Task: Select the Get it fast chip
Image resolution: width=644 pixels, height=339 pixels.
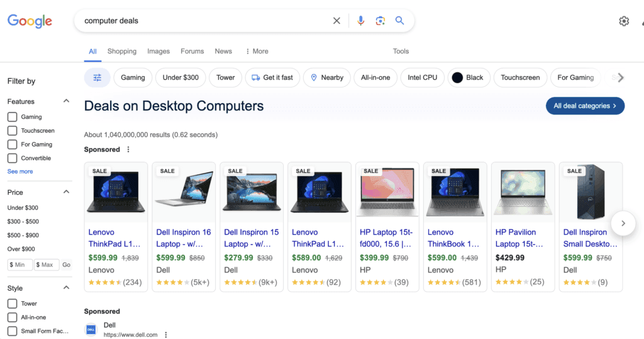Action: 272,77
